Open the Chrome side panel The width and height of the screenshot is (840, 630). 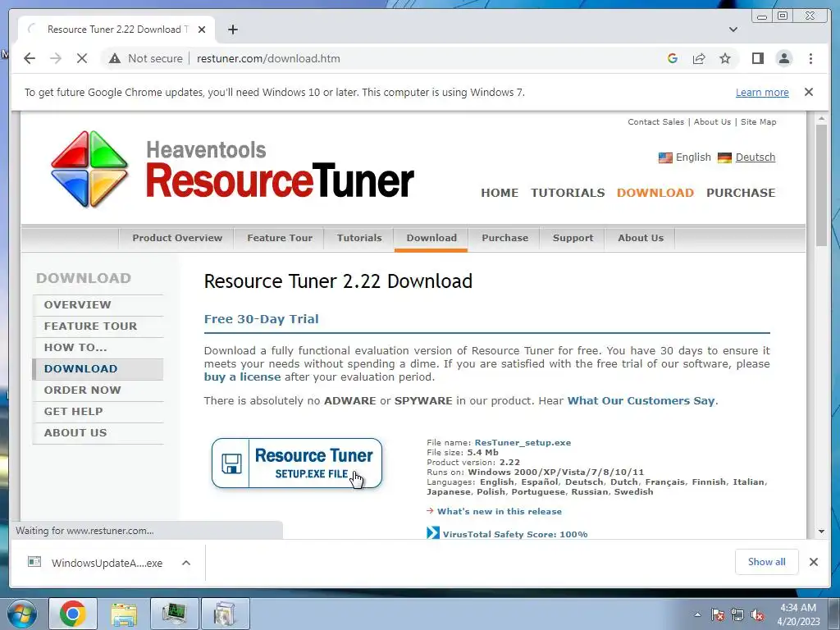click(x=757, y=58)
